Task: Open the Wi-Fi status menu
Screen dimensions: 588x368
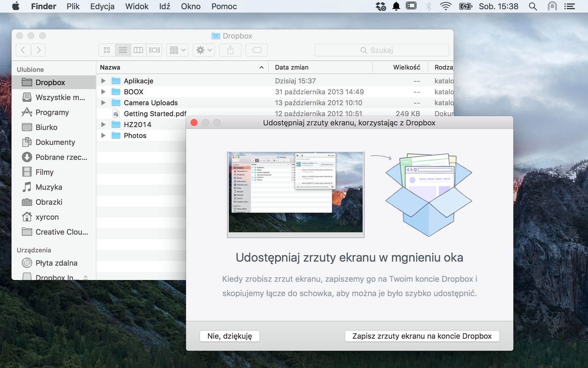Action: tap(445, 6)
